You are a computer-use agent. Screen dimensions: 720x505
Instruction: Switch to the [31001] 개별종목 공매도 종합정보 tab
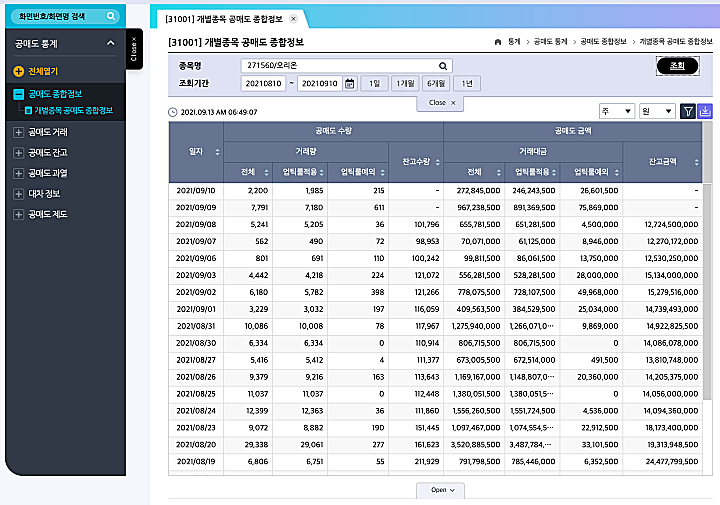point(224,19)
